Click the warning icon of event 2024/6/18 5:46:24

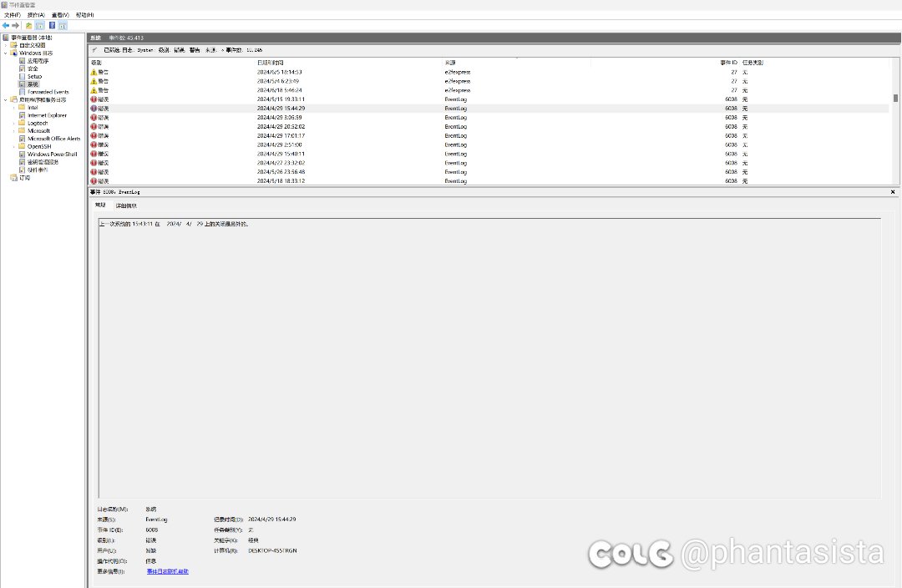94,90
